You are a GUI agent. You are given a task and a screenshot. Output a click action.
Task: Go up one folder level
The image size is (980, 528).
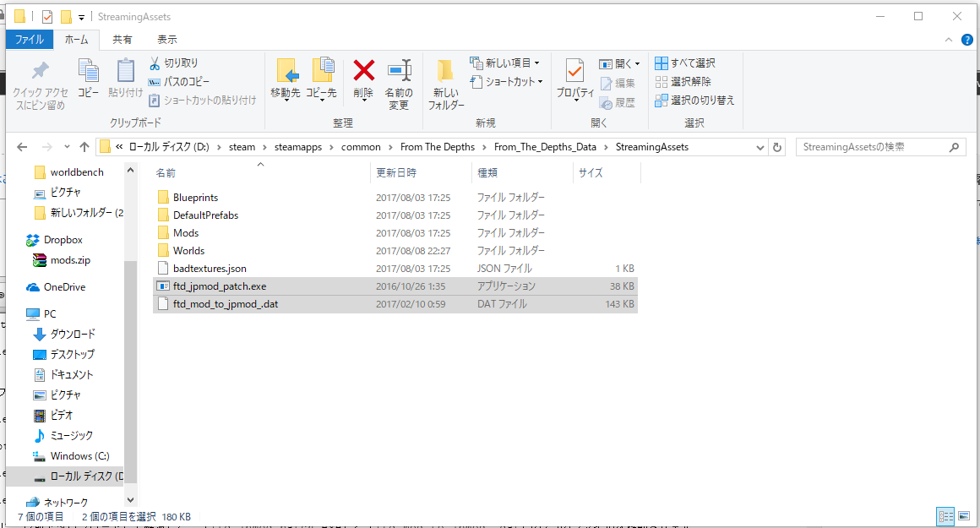pos(84,148)
